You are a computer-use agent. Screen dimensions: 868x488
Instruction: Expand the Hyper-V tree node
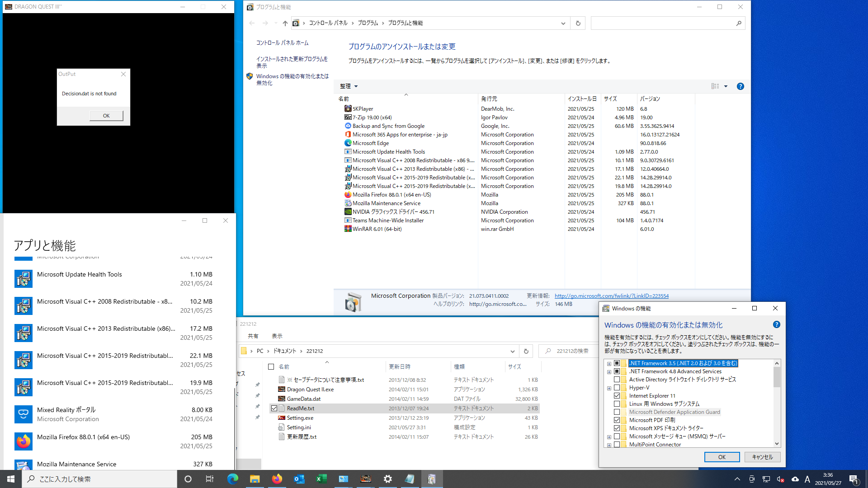point(609,388)
